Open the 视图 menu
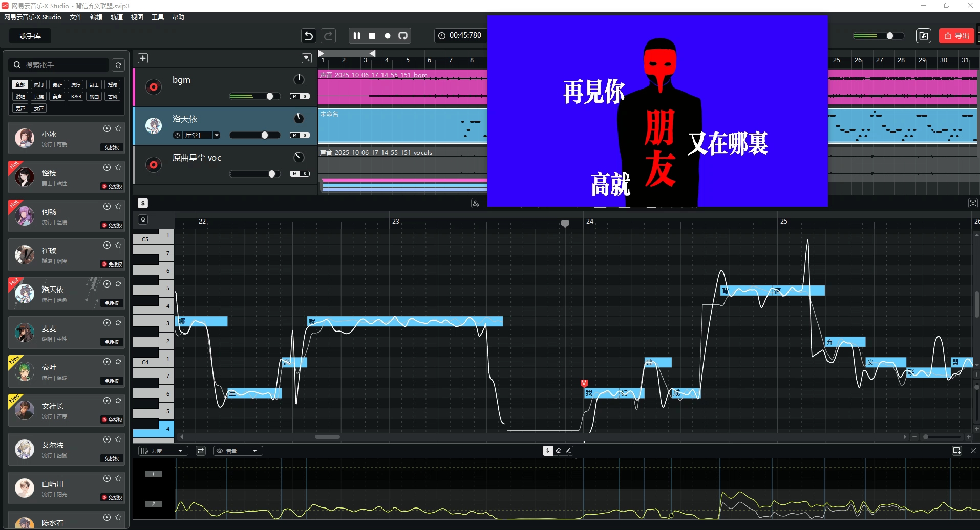The height and width of the screenshot is (530, 980). coord(137,17)
